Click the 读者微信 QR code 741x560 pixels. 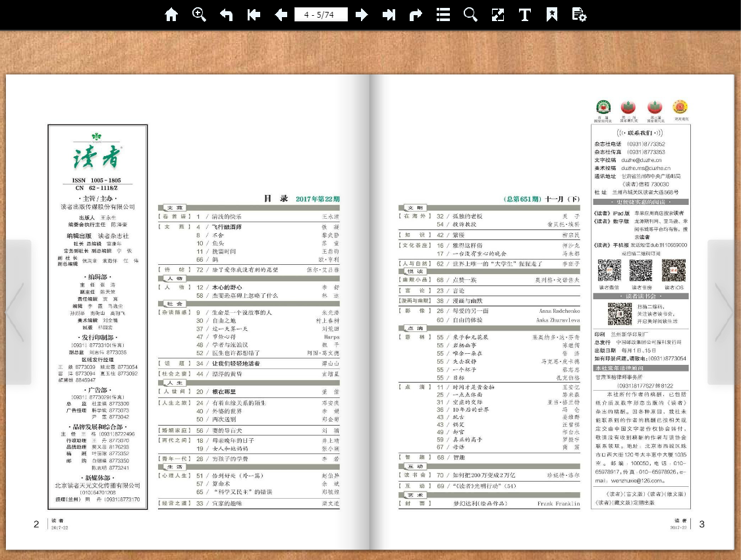tap(609, 271)
